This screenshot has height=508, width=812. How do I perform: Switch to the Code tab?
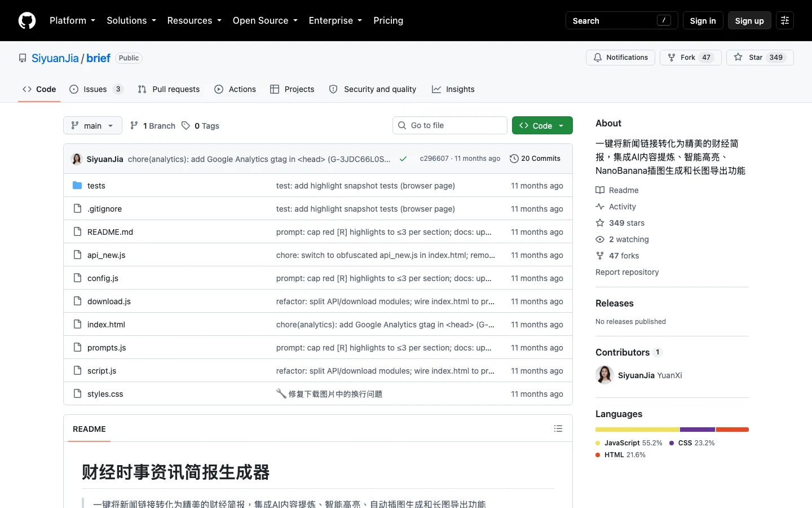39,89
